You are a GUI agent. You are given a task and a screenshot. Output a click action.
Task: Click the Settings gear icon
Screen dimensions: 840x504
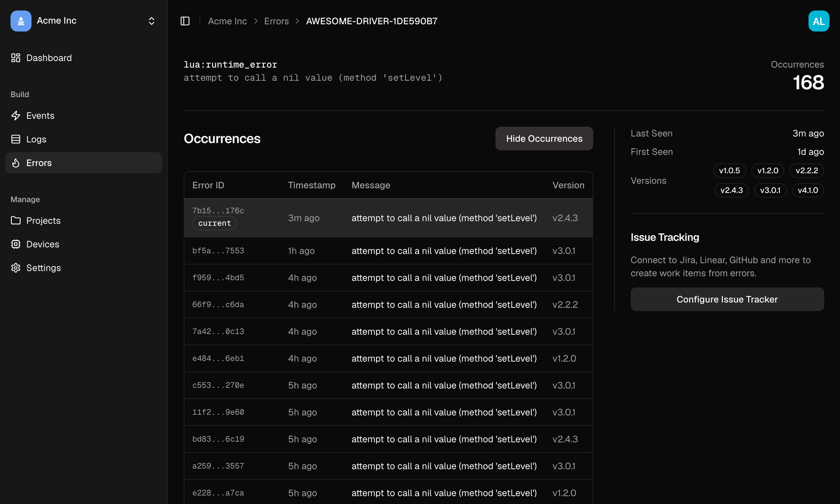[x=16, y=268]
